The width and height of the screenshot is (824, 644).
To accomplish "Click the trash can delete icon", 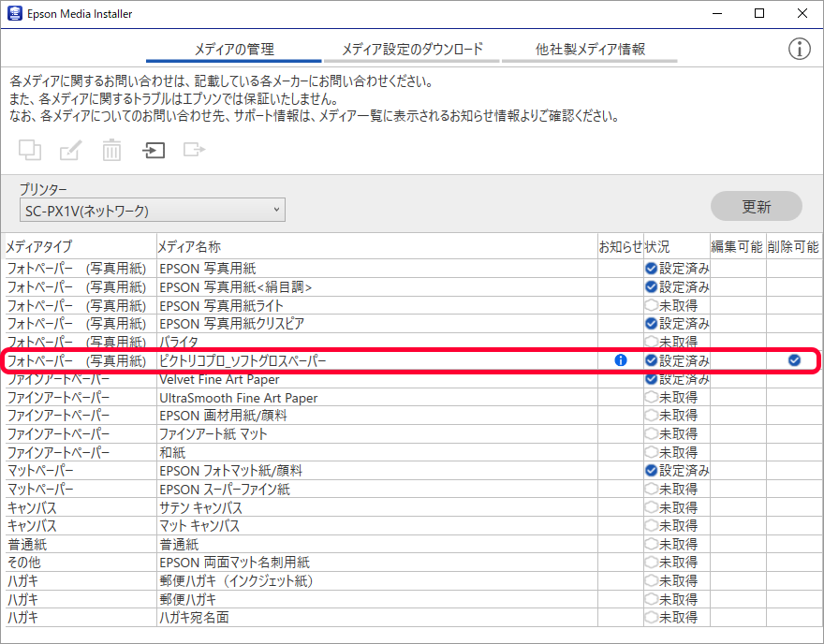I will click(111, 149).
